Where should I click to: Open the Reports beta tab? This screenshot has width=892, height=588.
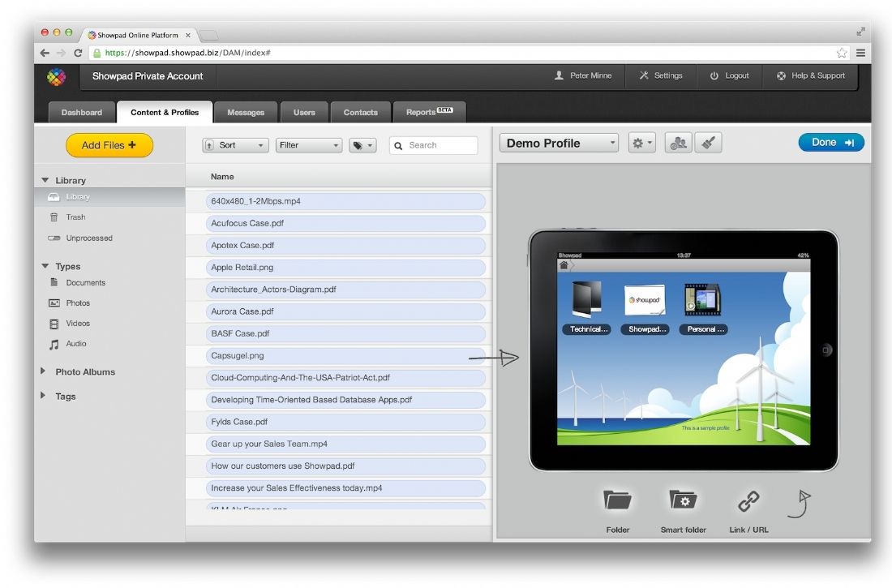click(430, 112)
